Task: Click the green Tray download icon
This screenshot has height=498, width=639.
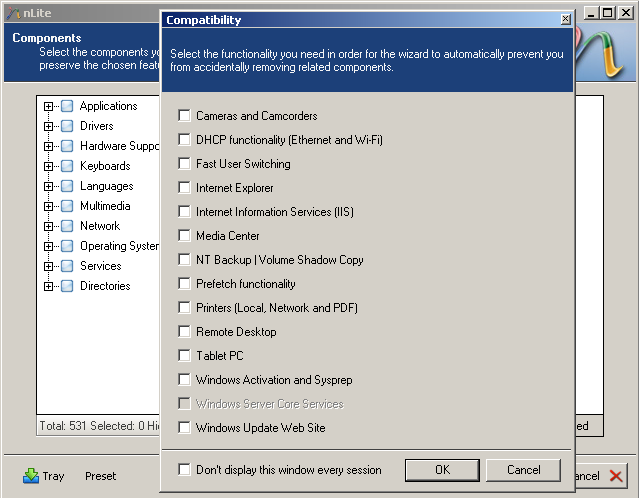Action: point(30,476)
